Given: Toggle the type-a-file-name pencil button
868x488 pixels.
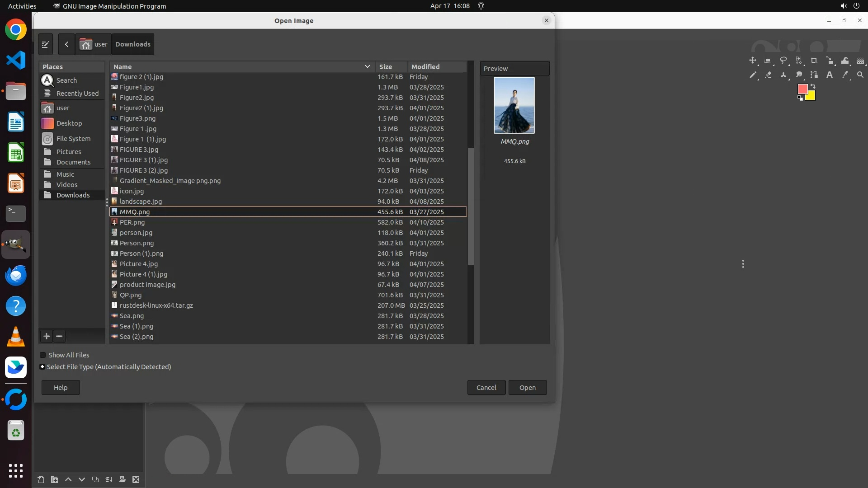Looking at the screenshot, I should pos(45,44).
